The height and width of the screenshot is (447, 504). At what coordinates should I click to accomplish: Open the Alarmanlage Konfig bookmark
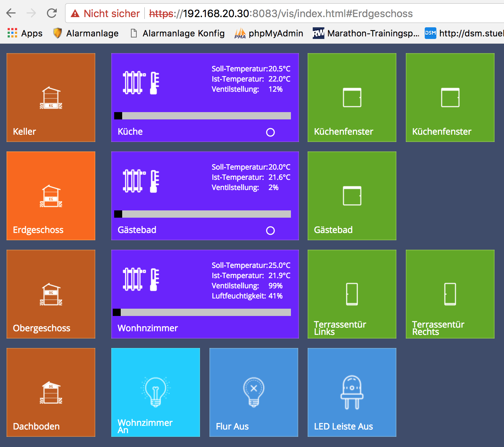point(177,33)
